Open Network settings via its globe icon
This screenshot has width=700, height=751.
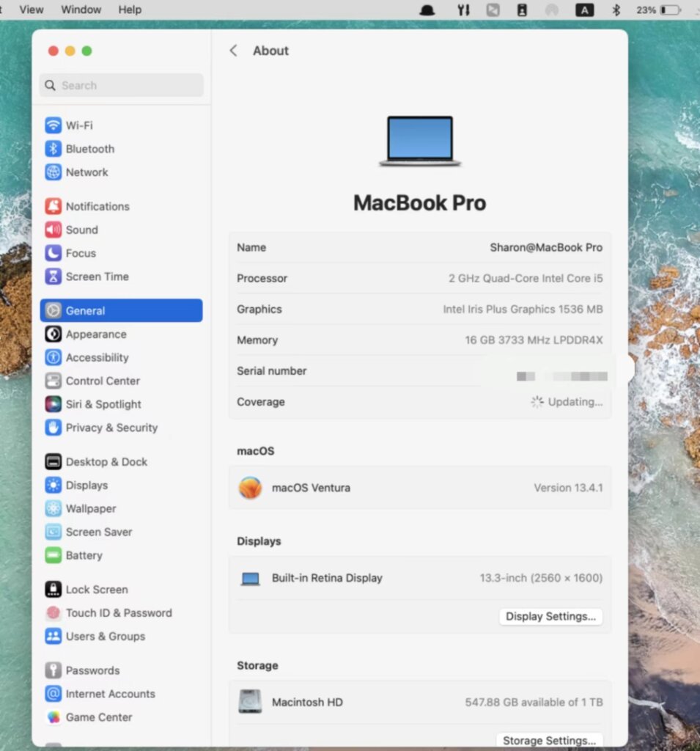coord(53,172)
